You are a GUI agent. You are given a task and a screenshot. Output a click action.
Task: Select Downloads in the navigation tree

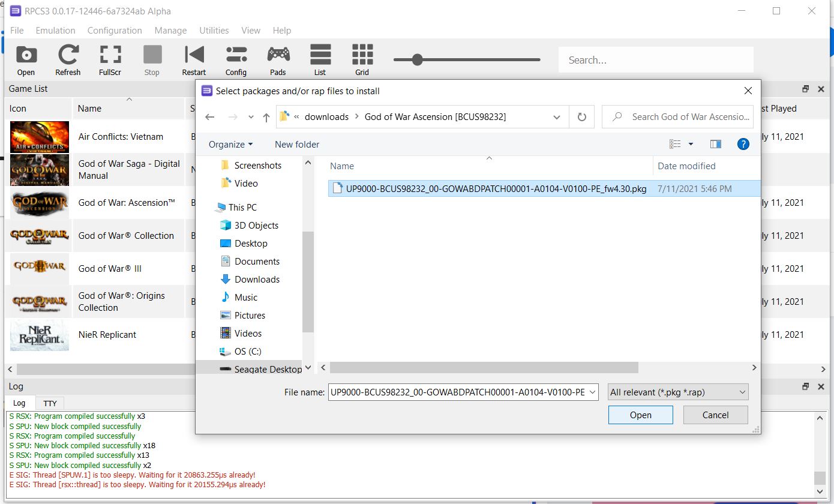[x=257, y=280]
